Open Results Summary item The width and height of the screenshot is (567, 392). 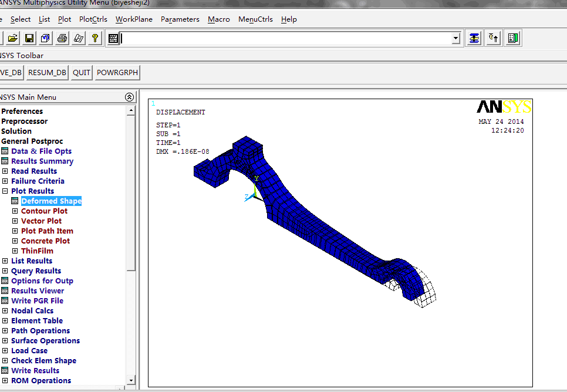pos(42,161)
